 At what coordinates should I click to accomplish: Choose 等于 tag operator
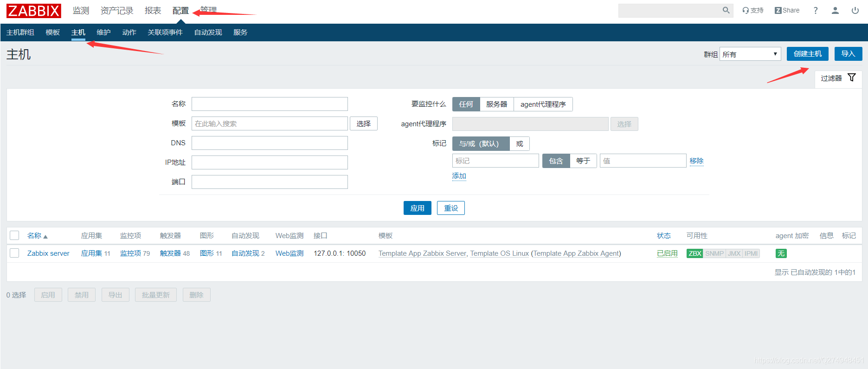583,161
